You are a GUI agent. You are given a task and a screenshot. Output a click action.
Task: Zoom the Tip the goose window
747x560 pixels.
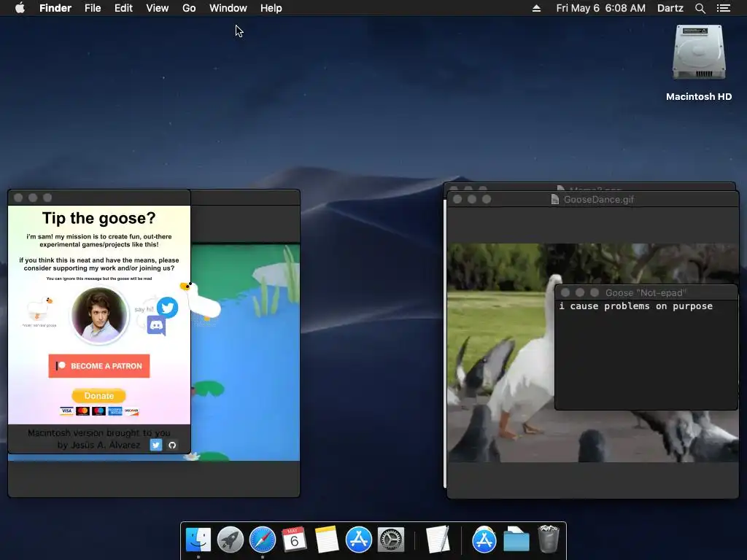pos(47,198)
